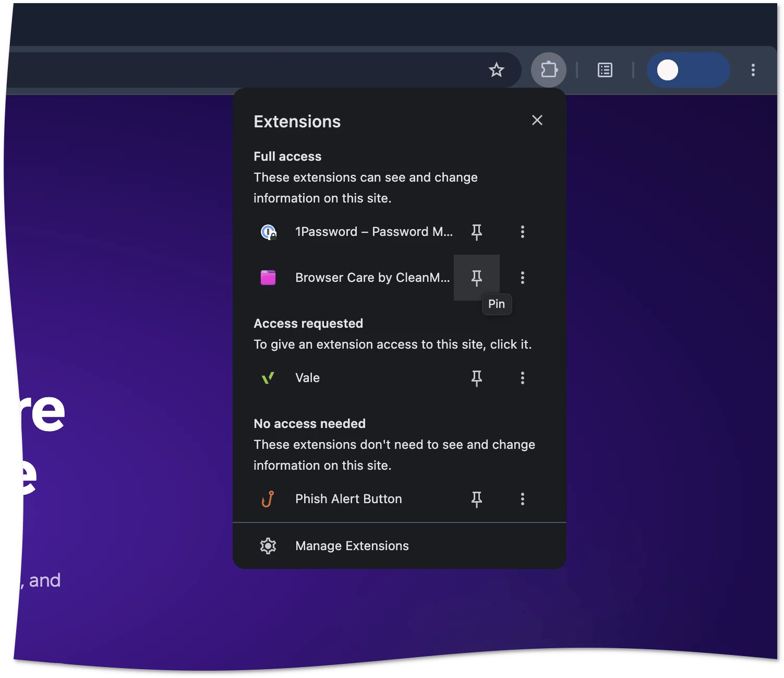Click the "Access requested" section heading
Image resolution: width=784 pixels, height=678 pixels.
(308, 324)
